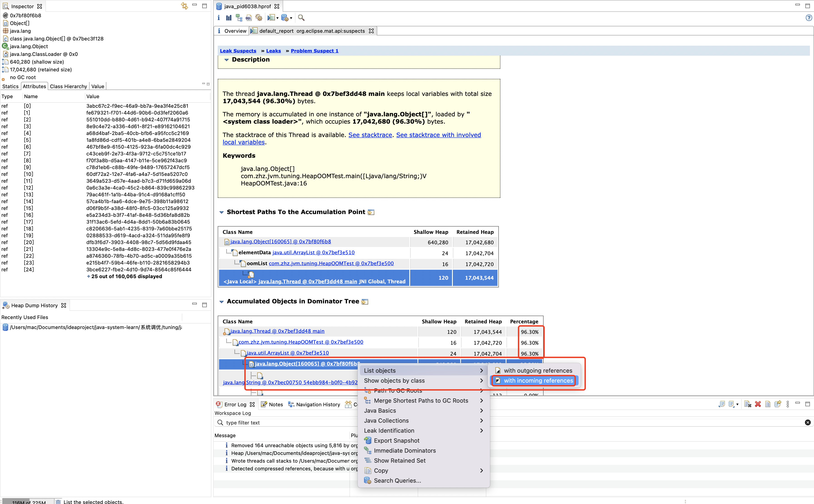Open Merge Shortest Paths to GC Roots submenu
Image resolution: width=814 pixels, height=504 pixels.
[423, 400]
